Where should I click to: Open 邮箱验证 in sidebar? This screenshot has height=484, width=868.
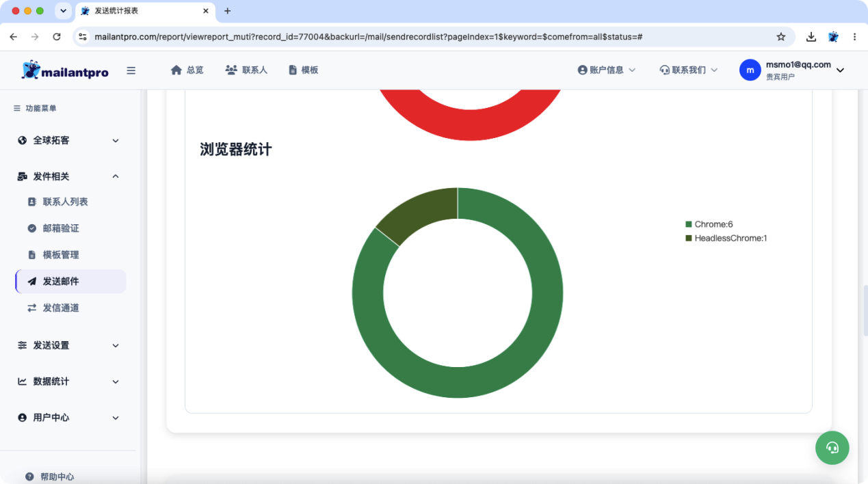(61, 228)
